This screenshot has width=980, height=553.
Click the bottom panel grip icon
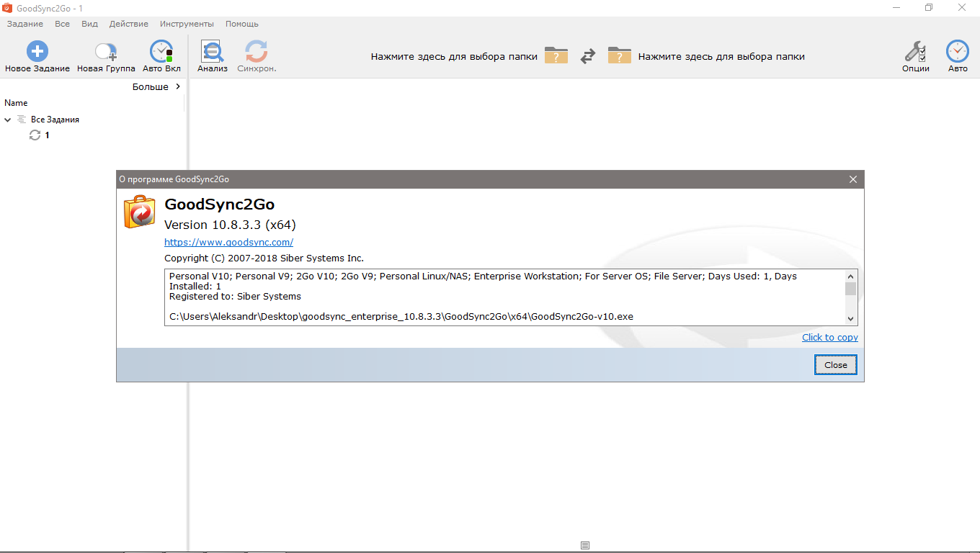pyautogui.click(x=585, y=545)
